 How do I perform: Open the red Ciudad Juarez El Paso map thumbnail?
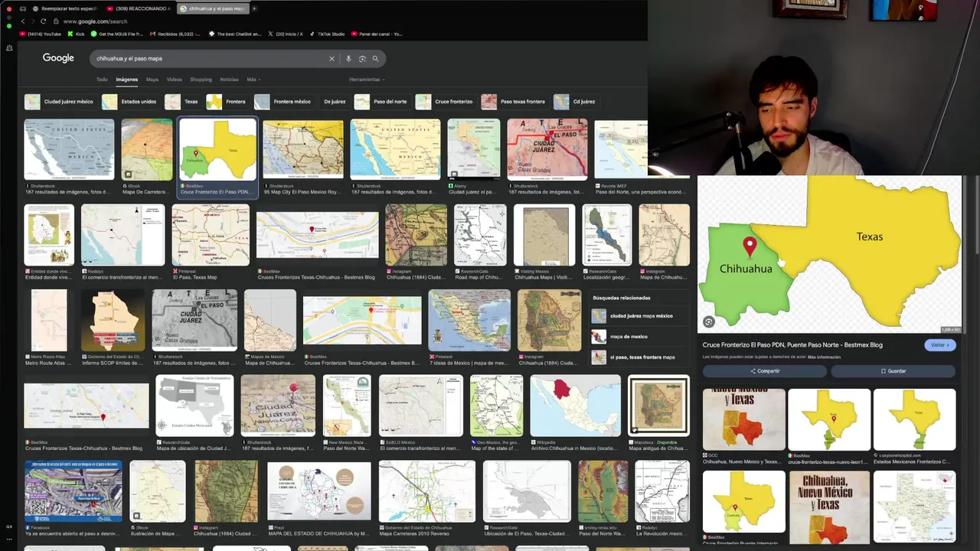547,150
